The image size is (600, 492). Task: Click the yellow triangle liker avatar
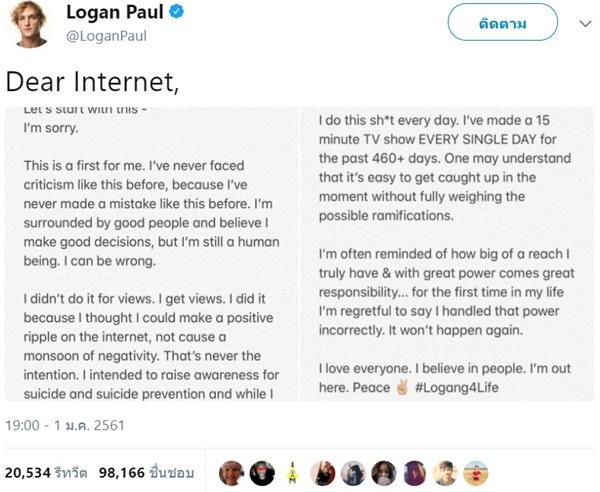(293, 472)
